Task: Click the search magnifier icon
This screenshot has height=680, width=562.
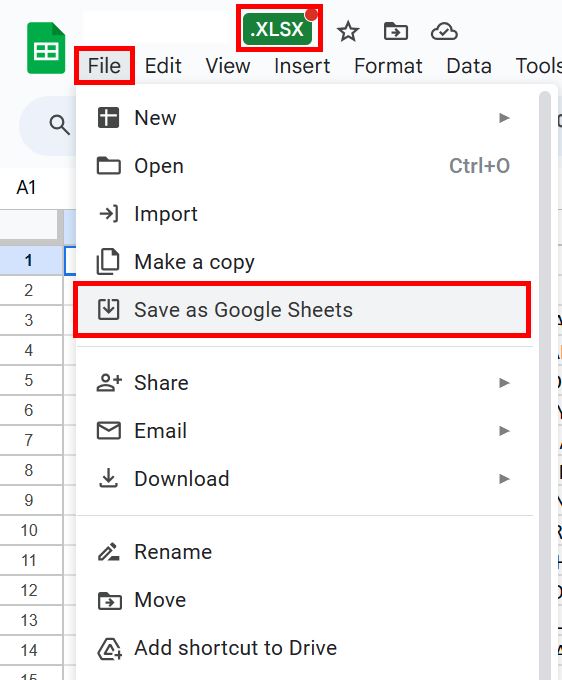Action: tap(59, 125)
